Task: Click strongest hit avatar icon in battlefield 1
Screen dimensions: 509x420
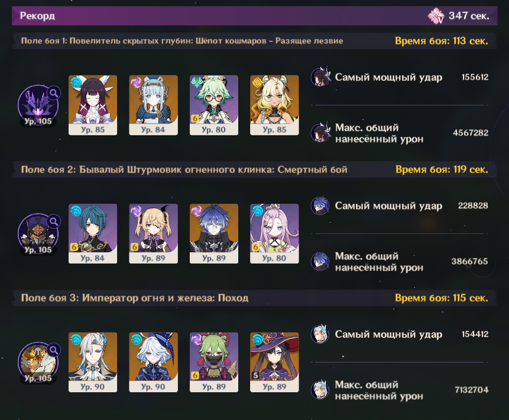Action: 320,77
